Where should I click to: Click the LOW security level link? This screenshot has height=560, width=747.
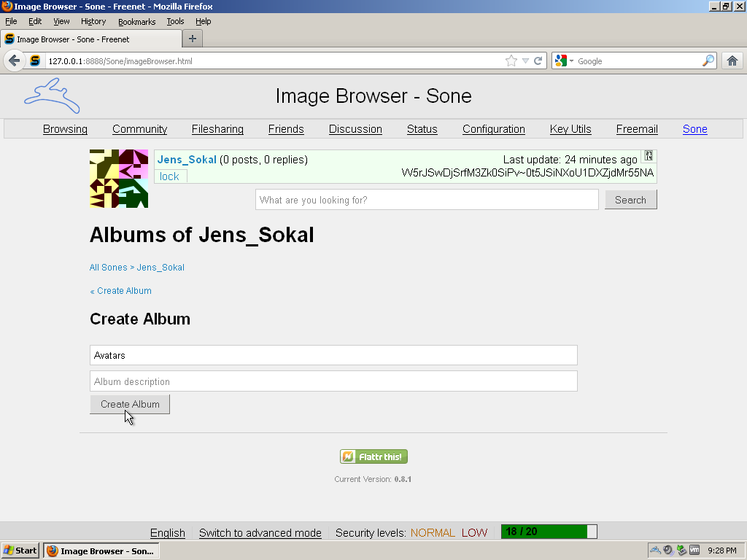tap(474, 533)
